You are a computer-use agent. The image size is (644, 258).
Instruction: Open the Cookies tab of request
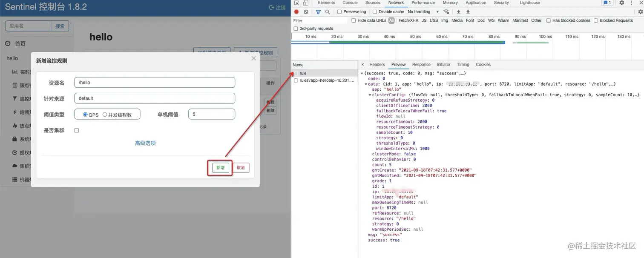(483, 65)
